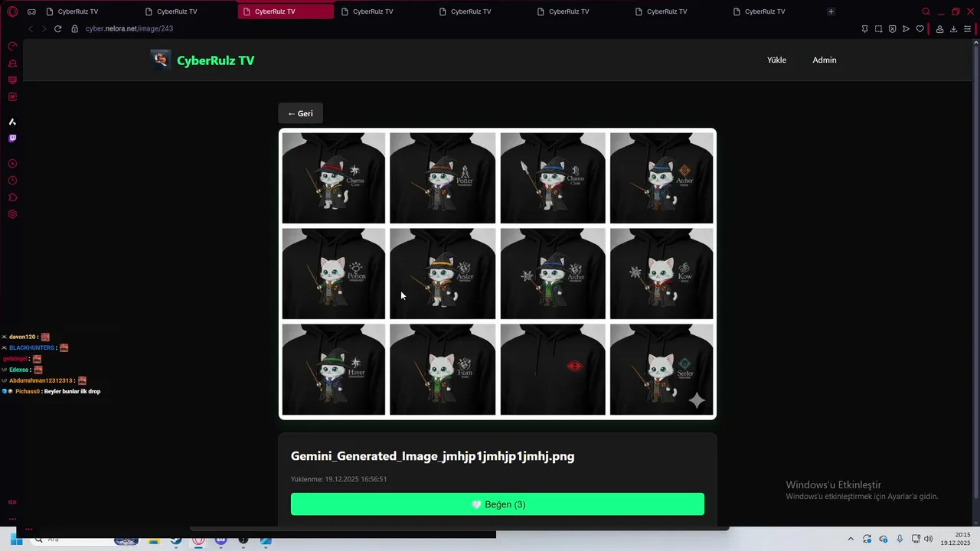
Task: Open the Yükle navigation link
Action: (776, 60)
